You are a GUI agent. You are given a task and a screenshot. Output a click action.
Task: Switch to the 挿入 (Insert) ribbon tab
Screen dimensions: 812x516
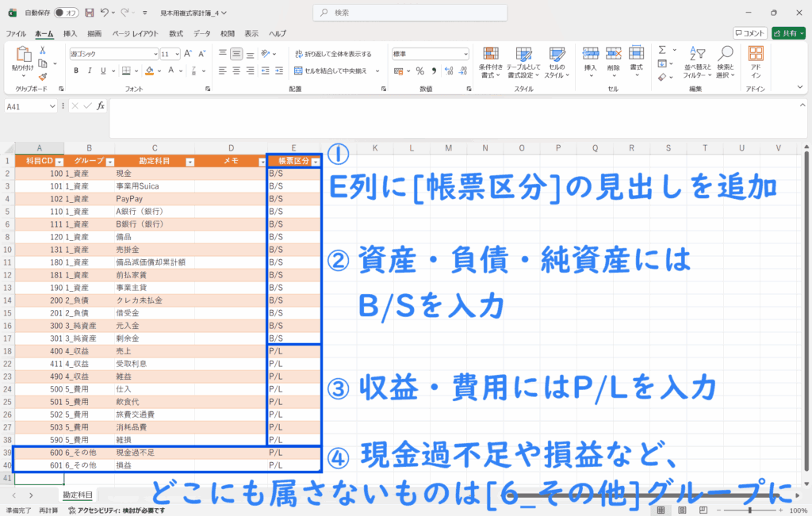tap(70, 33)
